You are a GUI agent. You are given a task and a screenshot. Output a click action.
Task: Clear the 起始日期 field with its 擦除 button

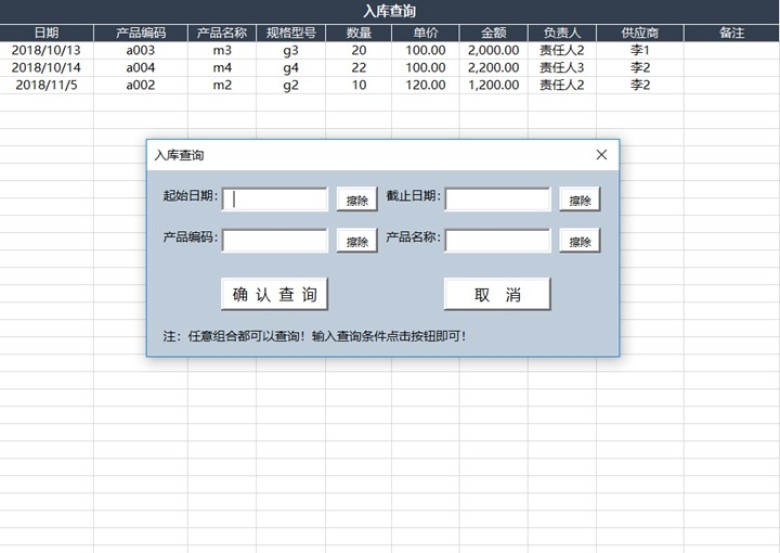357,199
